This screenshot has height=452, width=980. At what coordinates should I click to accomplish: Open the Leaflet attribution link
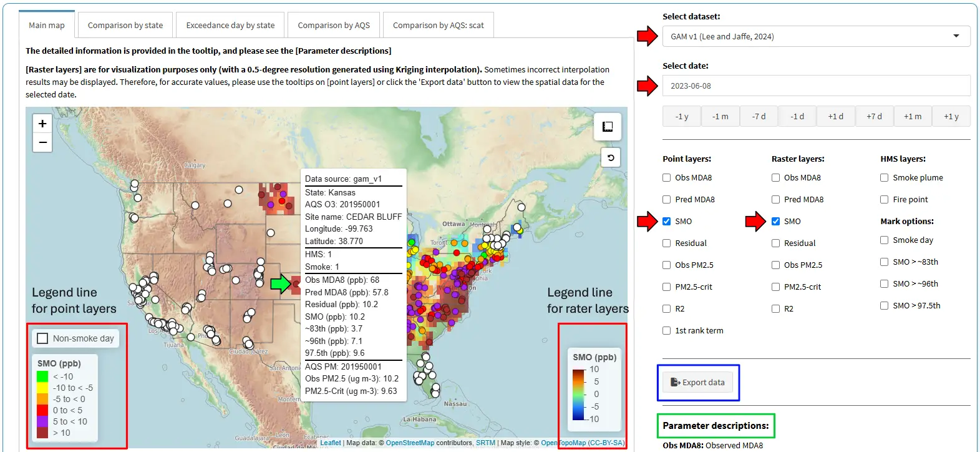[331, 443]
